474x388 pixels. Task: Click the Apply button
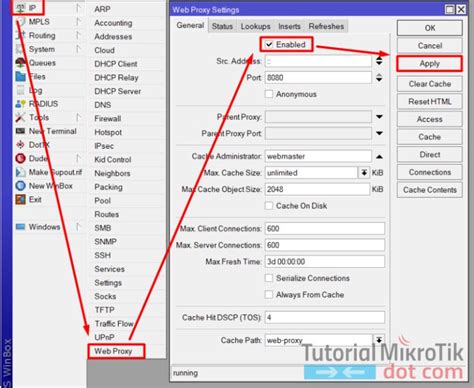click(x=430, y=63)
